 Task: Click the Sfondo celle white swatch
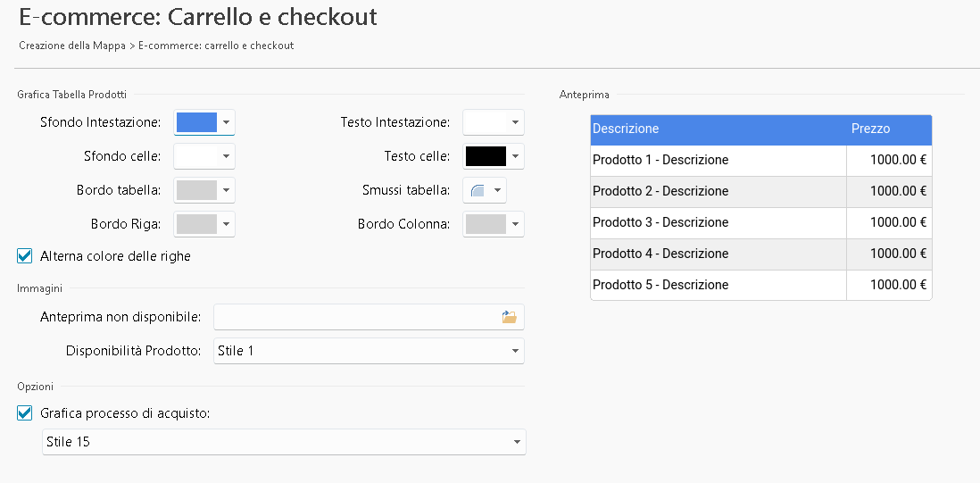[x=196, y=156]
